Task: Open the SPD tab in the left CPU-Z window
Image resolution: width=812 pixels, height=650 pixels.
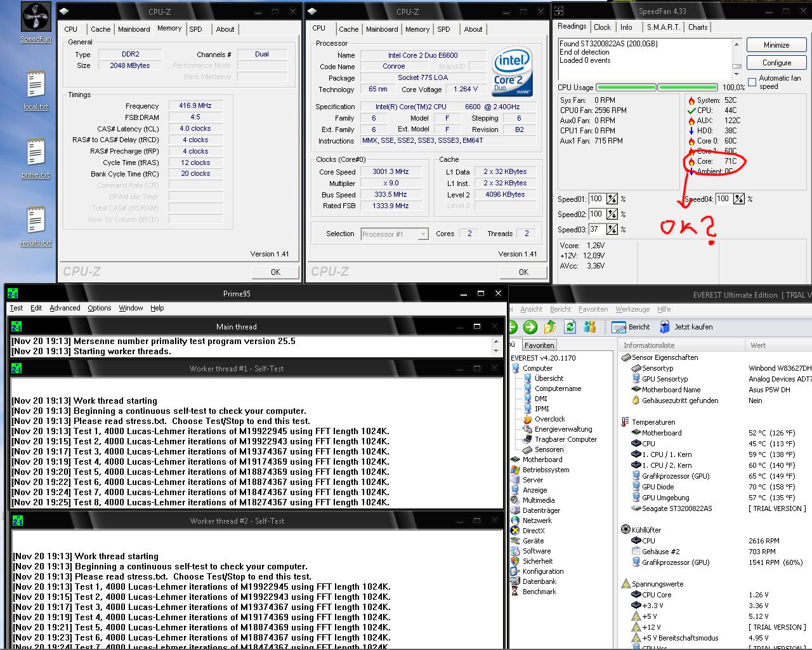Action: [196, 29]
